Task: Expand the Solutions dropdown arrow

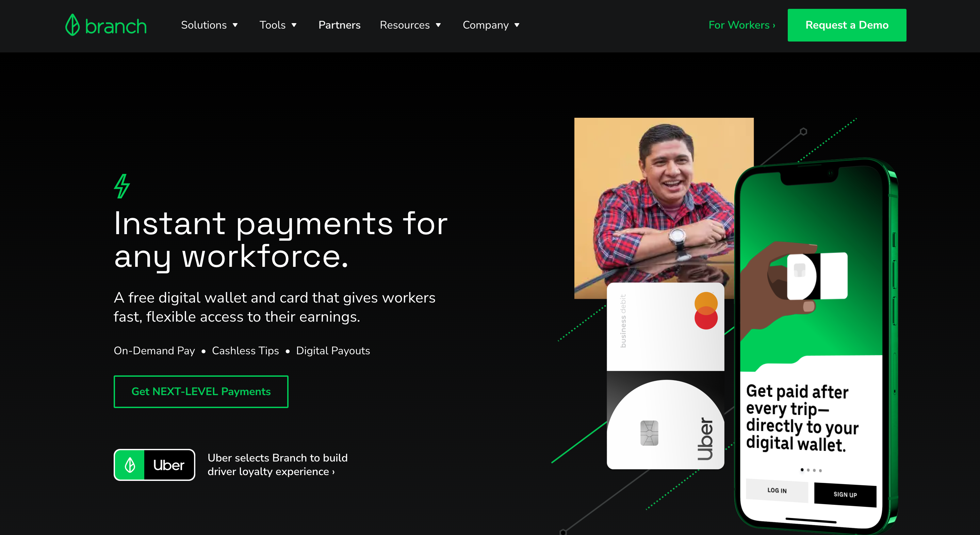Action: click(235, 25)
